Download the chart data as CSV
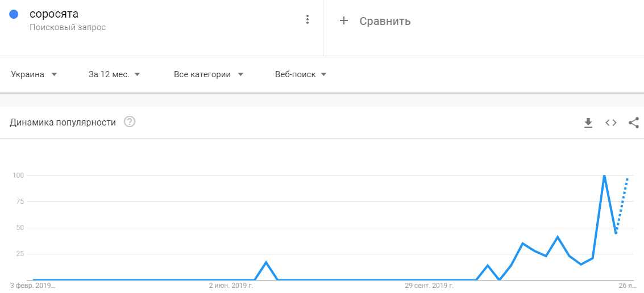 pyautogui.click(x=588, y=122)
